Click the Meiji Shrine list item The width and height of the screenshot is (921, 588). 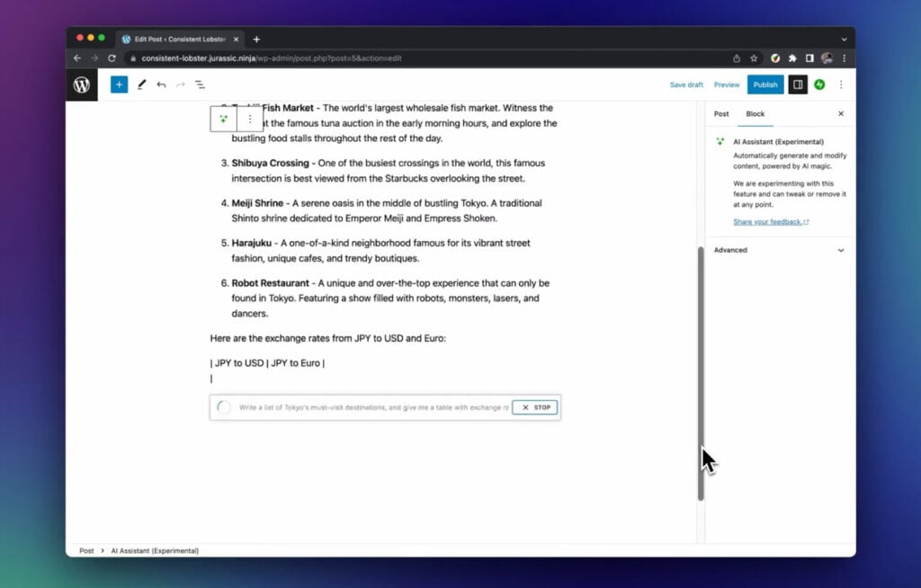click(x=381, y=211)
